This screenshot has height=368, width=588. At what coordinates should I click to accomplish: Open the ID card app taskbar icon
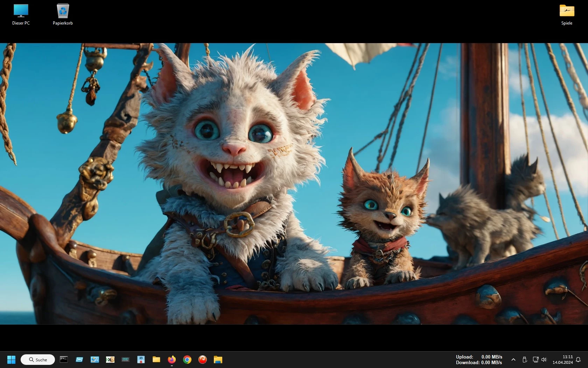(141, 359)
